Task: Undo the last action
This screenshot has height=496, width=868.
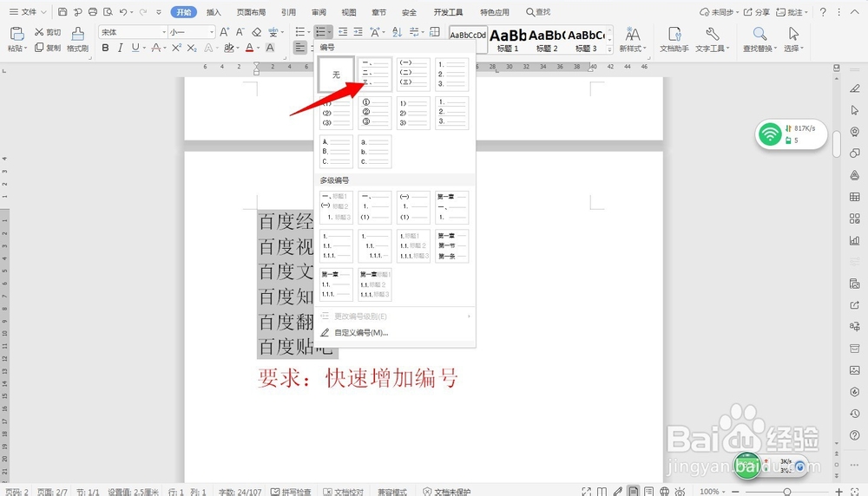Action: [x=123, y=11]
